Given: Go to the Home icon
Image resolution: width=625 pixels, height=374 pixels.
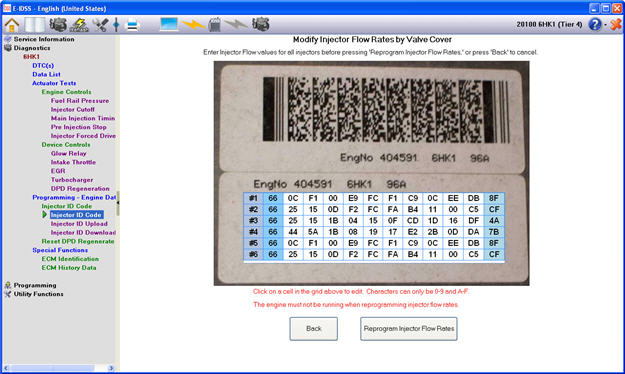Looking at the screenshot, I should tap(12, 25).
